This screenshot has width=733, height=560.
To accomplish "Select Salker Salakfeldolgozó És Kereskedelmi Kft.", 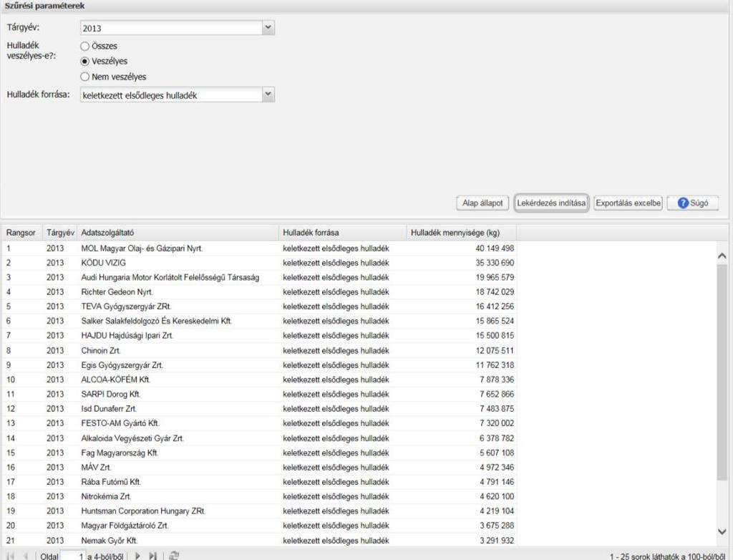I will 259,321.
